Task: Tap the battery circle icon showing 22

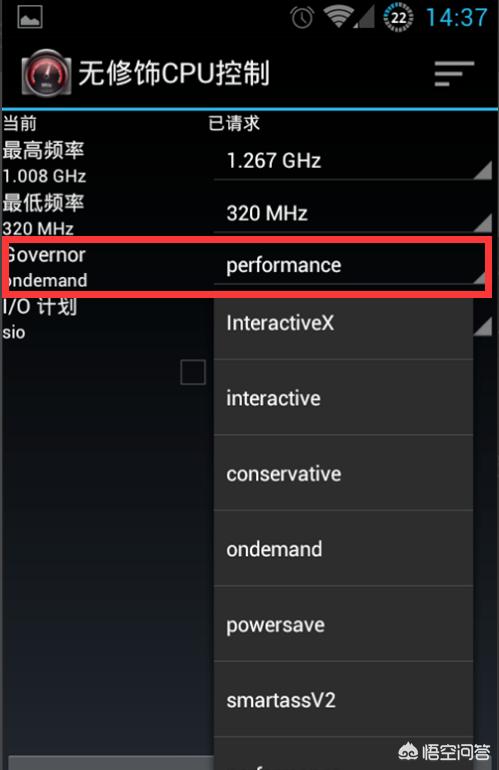Action: [x=398, y=18]
